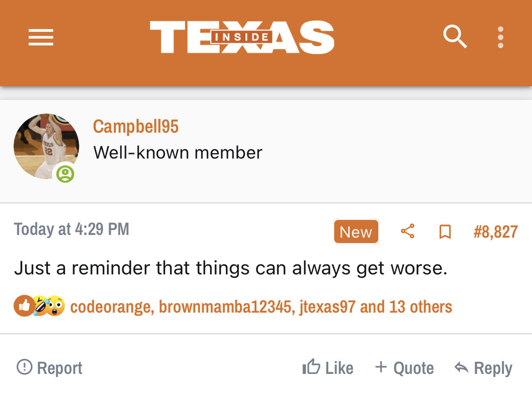The width and height of the screenshot is (532, 393).
Task: Click the New post badge
Action: click(x=356, y=232)
